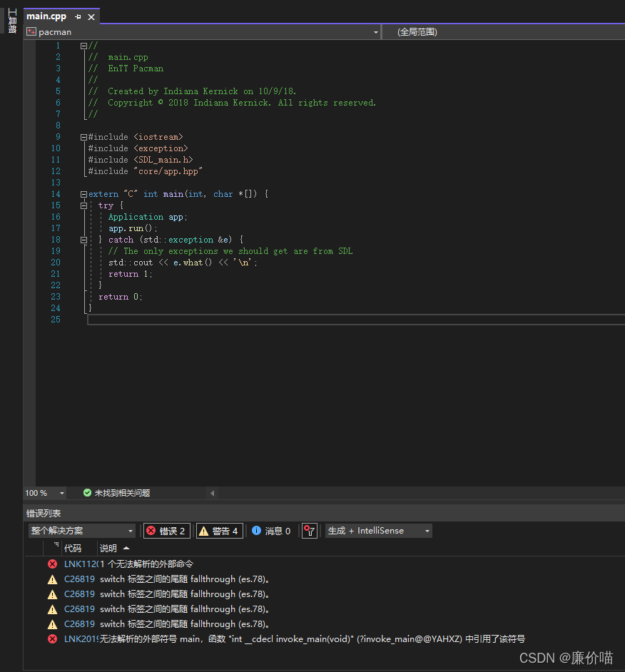Close the main.cpp tab
The image size is (625, 672).
point(91,16)
